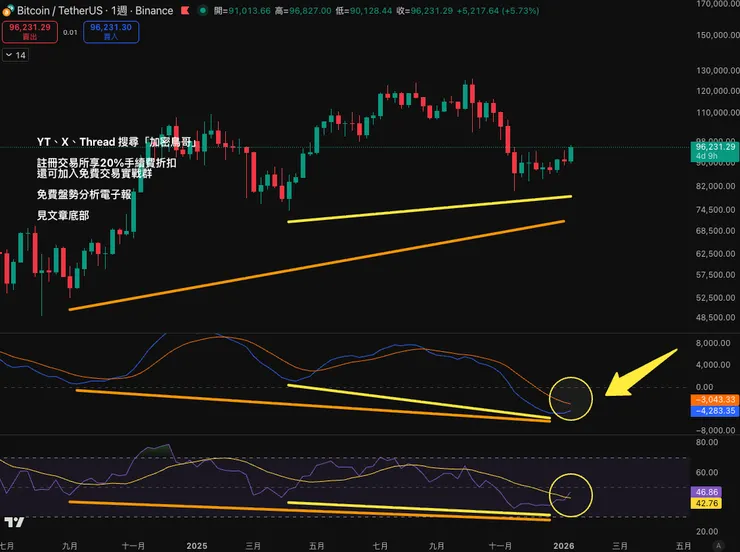Click the 三月 label after 2026

point(620,546)
